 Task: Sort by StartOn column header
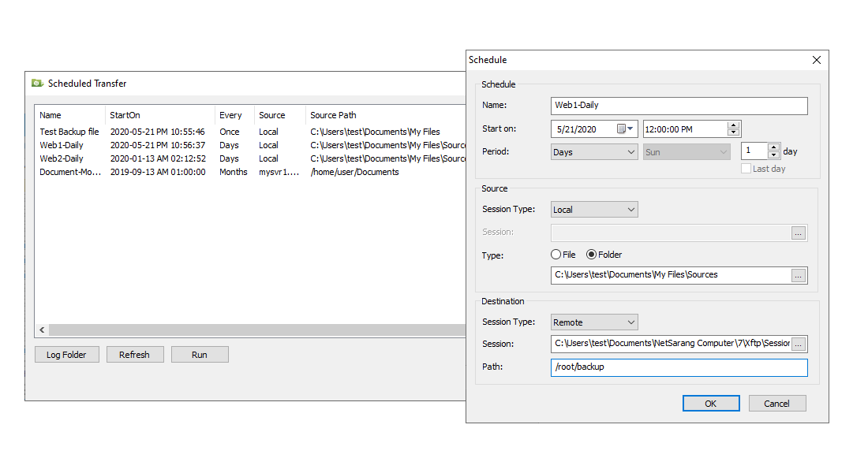pyautogui.click(x=159, y=115)
